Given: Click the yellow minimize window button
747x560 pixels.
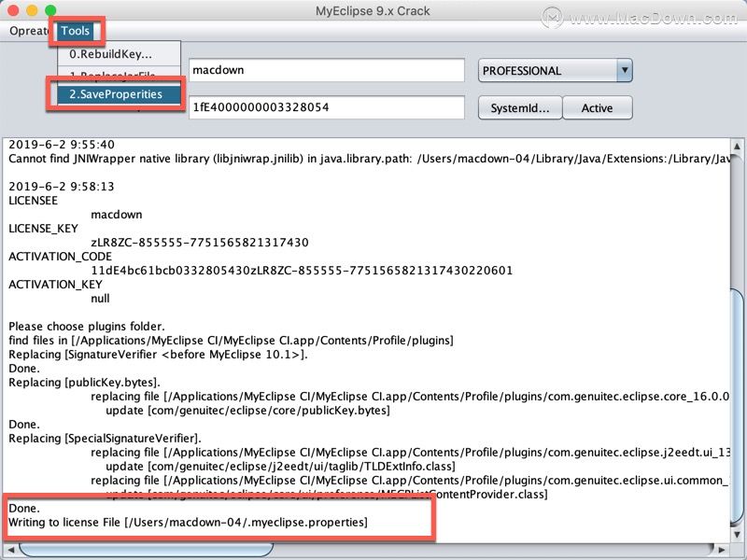Looking at the screenshot, I should pyautogui.click(x=32, y=10).
